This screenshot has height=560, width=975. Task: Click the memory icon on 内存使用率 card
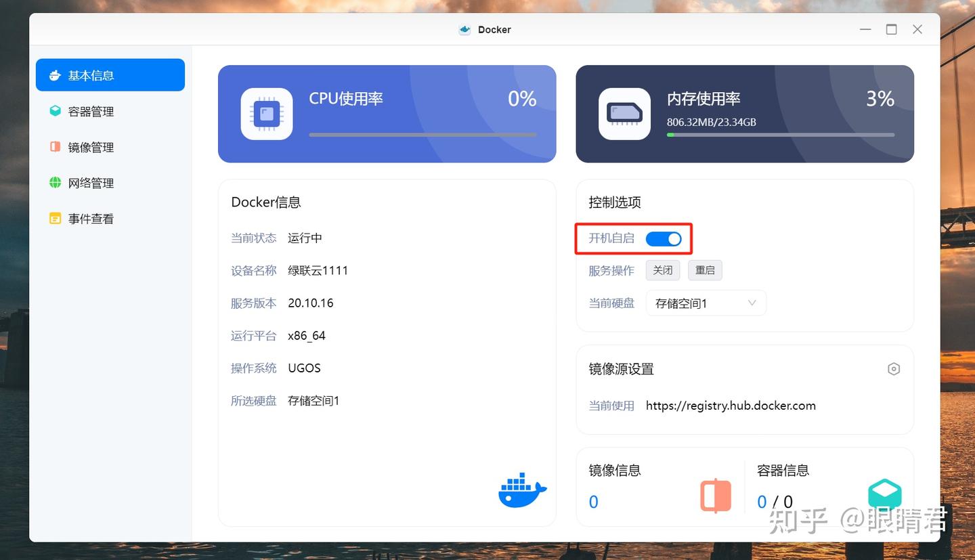pyautogui.click(x=624, y=114)
